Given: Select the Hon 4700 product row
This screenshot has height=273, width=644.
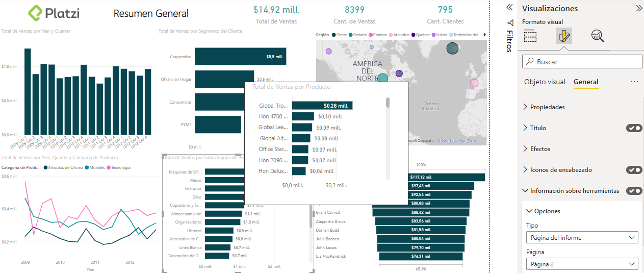Looking at the screenshot, I should pyautogui.click(x=302, y=116).
